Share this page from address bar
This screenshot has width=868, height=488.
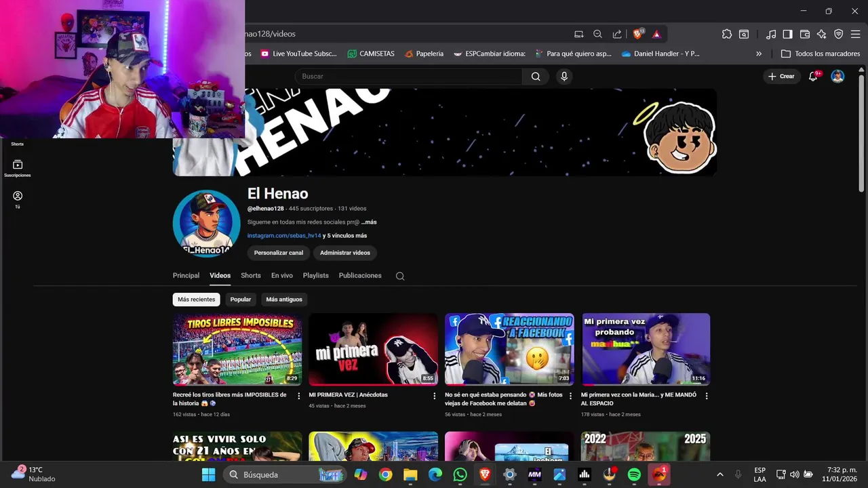616,34
